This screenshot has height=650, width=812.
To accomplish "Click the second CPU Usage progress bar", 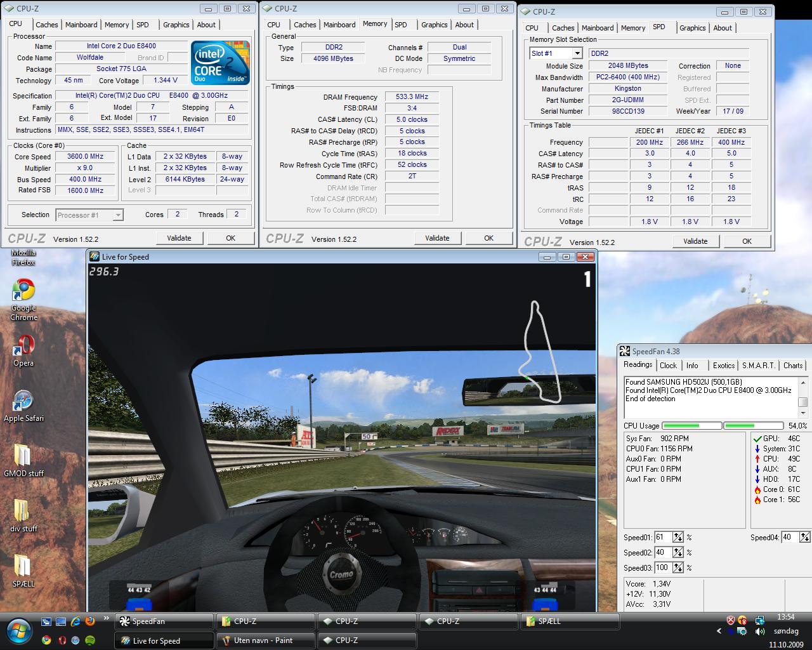I will (x=753, y=426).
